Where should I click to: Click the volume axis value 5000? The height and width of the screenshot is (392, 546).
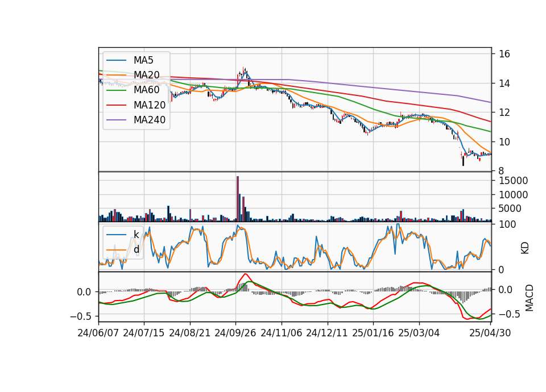(x=510, y=208)
